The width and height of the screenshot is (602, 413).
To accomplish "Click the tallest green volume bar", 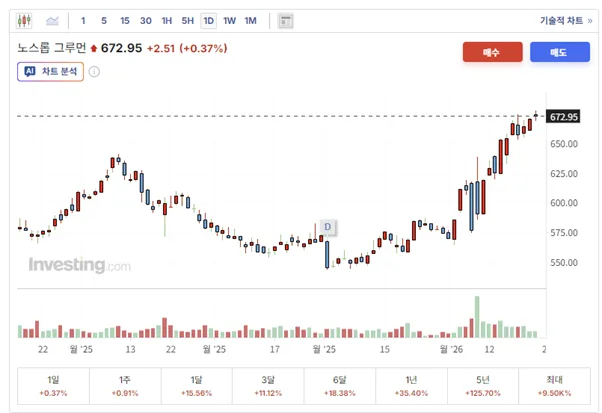I will (x=477, y=317).
